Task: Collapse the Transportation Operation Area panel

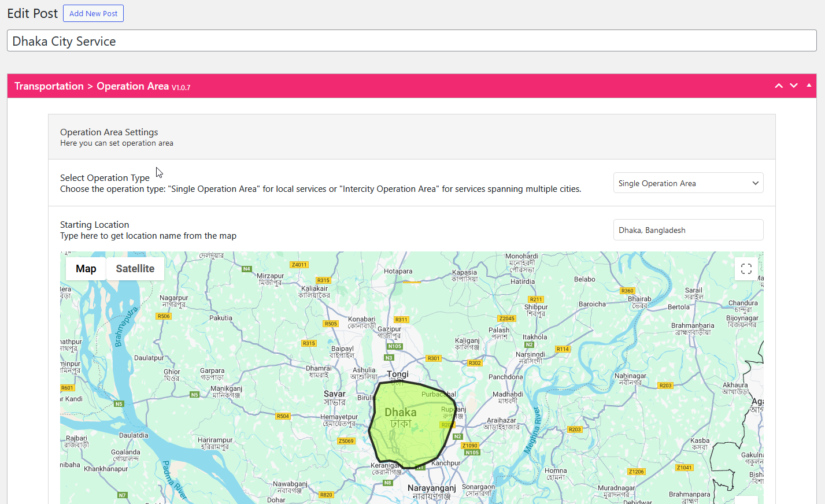Action: pos(809,86)
